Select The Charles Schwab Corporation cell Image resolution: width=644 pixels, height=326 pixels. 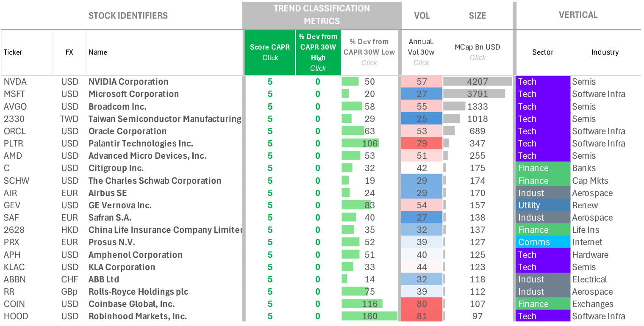pos(155,181)
